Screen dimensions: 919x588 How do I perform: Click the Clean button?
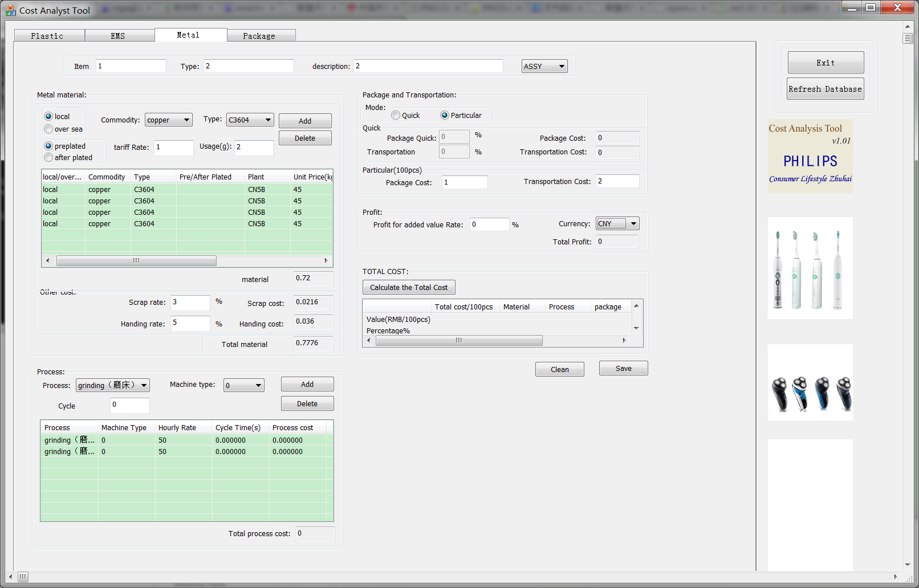pos(560,369)
